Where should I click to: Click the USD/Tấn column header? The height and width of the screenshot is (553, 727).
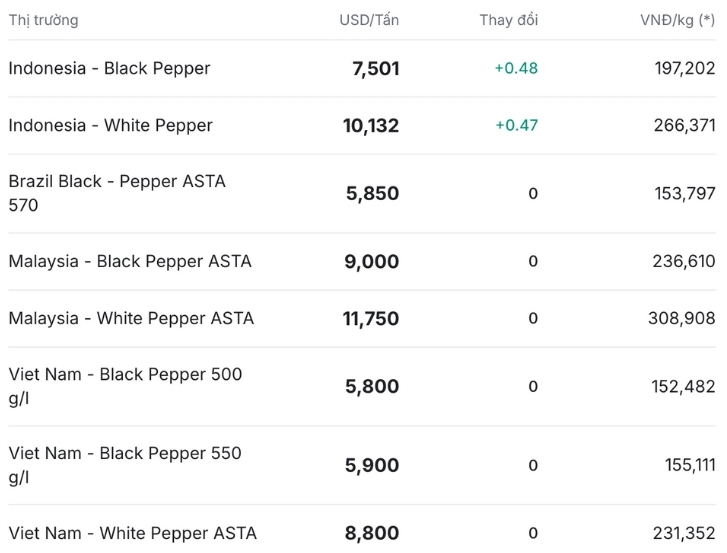(369, 20)
